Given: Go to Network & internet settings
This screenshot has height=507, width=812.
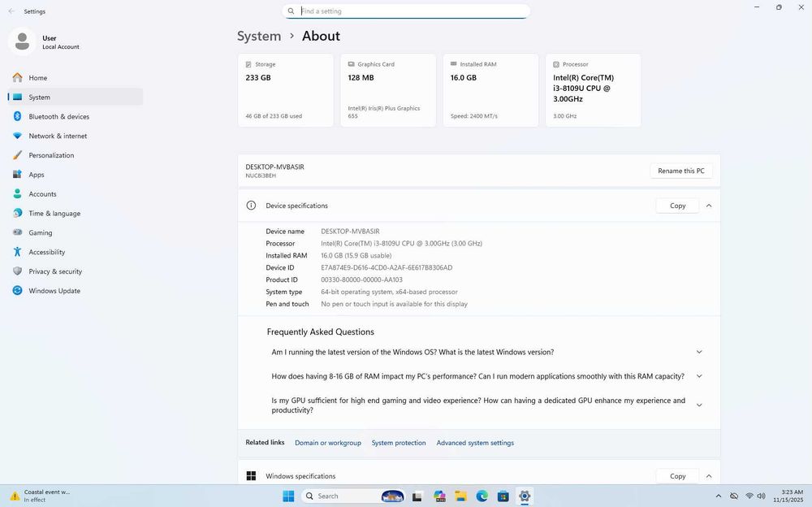Looking at the screenshot, I should point(75,136).
